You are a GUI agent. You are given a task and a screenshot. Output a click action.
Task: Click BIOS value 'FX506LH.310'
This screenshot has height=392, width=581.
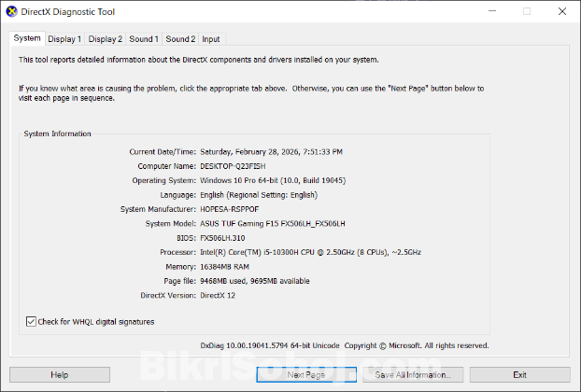222,238
